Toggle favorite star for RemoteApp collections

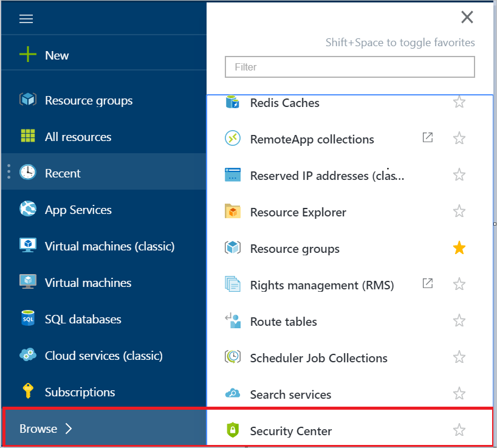[459, 138]
